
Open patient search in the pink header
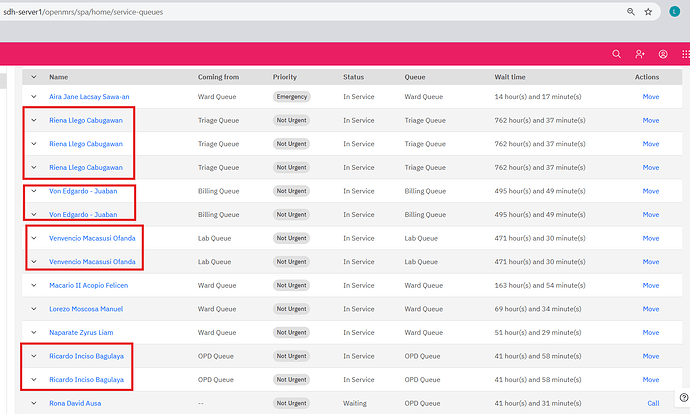pyautogui.click(x=616, y=54)
